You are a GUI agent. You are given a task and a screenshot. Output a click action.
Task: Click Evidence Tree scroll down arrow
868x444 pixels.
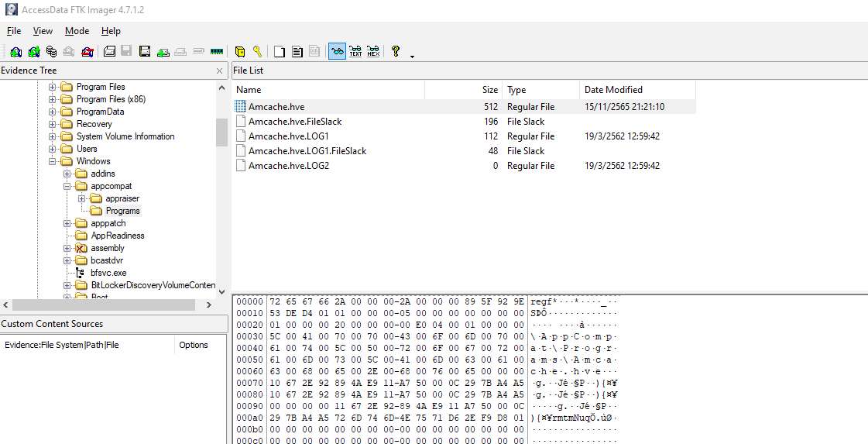pyautogui.click(x=222, y=292)
